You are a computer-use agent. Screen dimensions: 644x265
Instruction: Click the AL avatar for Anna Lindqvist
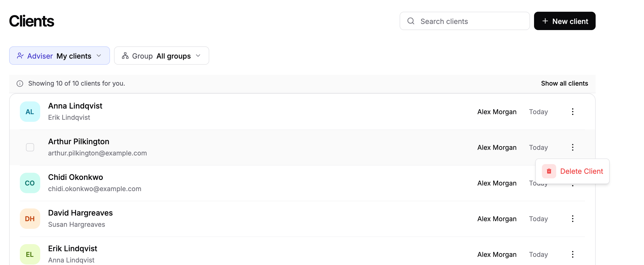[x=30, y=112]
